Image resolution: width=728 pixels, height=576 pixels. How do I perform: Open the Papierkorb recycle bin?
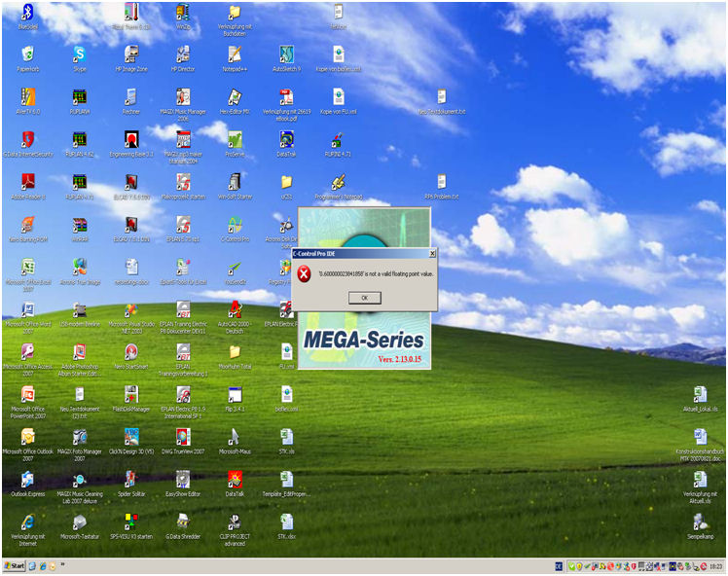tap(27, 54)
